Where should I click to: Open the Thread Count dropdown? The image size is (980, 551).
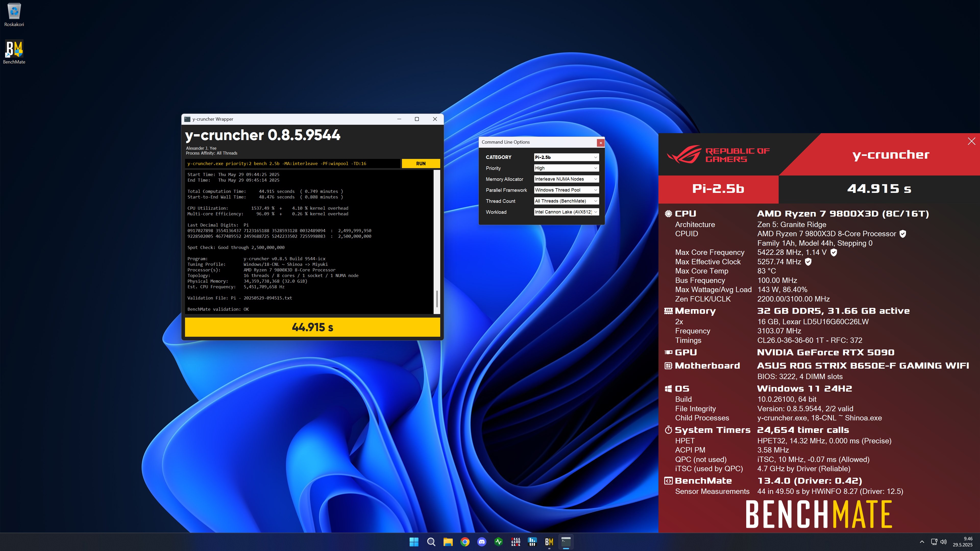(x=567, y=201)
